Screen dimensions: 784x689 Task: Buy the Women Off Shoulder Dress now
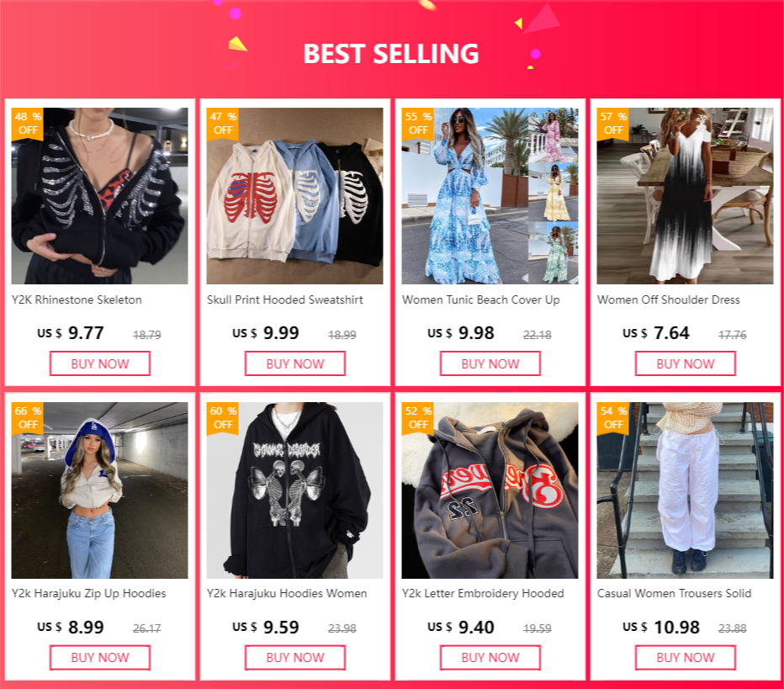tap(685, 363)
